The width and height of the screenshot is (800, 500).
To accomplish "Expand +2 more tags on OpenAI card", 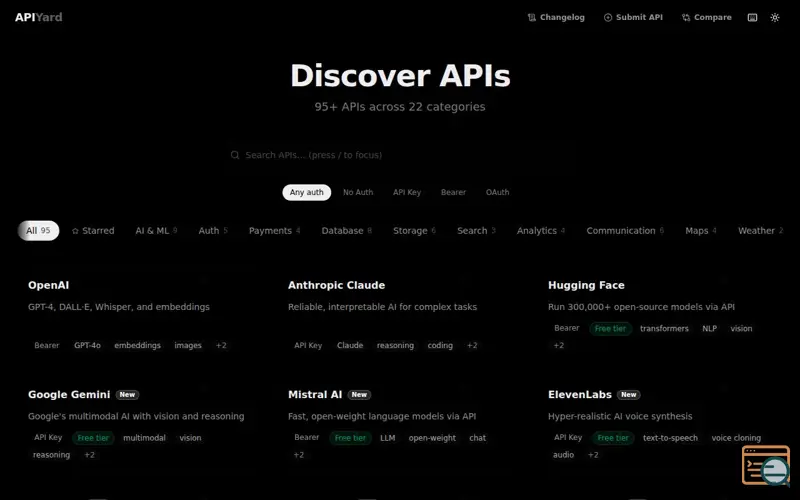I will [221, 345].
